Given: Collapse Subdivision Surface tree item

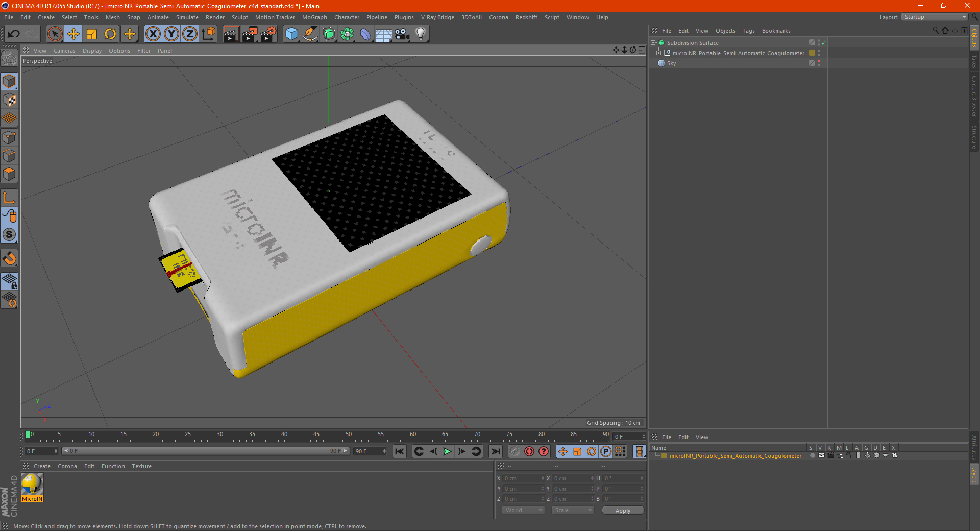Looking at the screenshot, I should pos(653,43).
